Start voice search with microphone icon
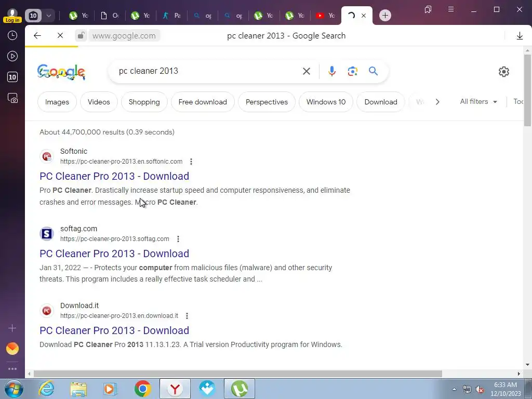The height and width of the screenshot is (399, 532). pos(332,71)
